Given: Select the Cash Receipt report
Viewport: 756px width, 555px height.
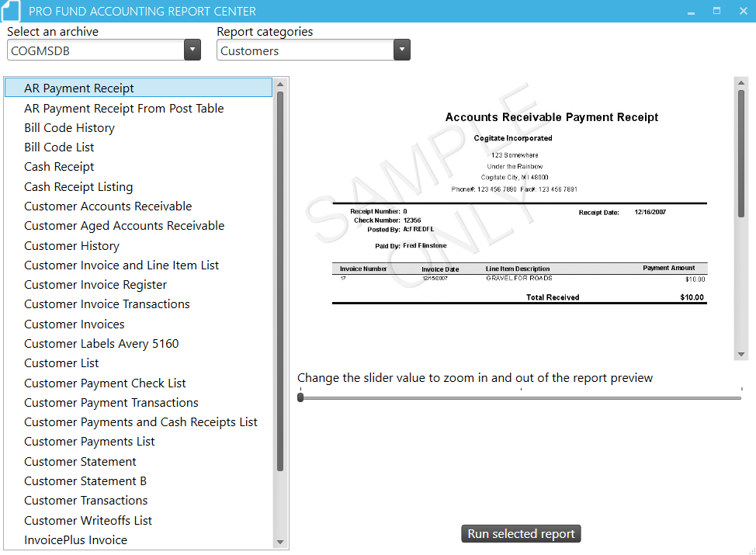Looking at the screenshot, I should (59, 167).
